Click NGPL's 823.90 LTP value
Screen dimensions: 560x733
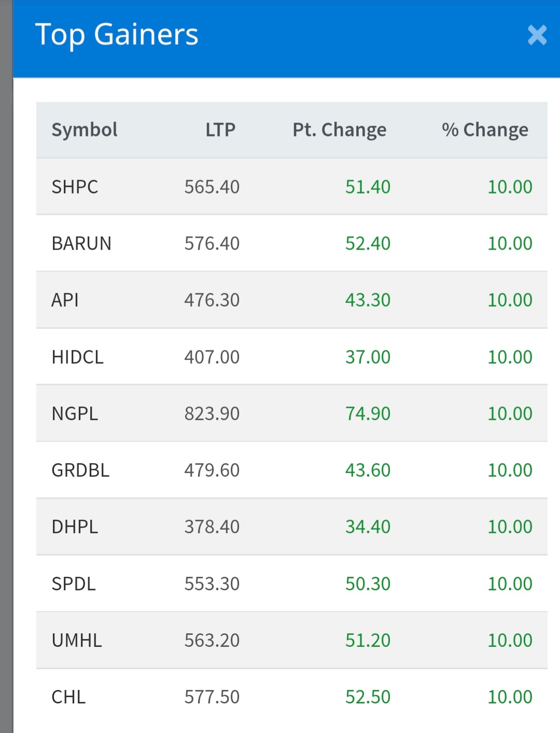click(212, 413)
